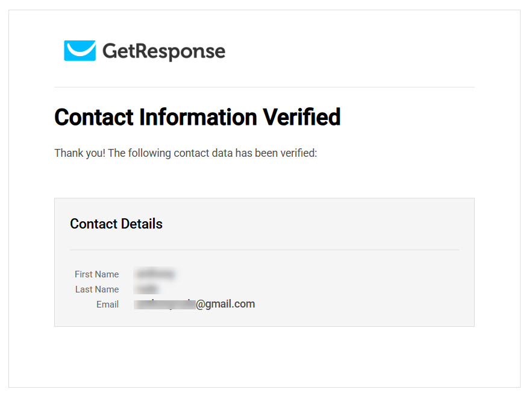Click the Email field label
Image resolution: width=532 pixels, height=401 pixels.
click(108, 305)
